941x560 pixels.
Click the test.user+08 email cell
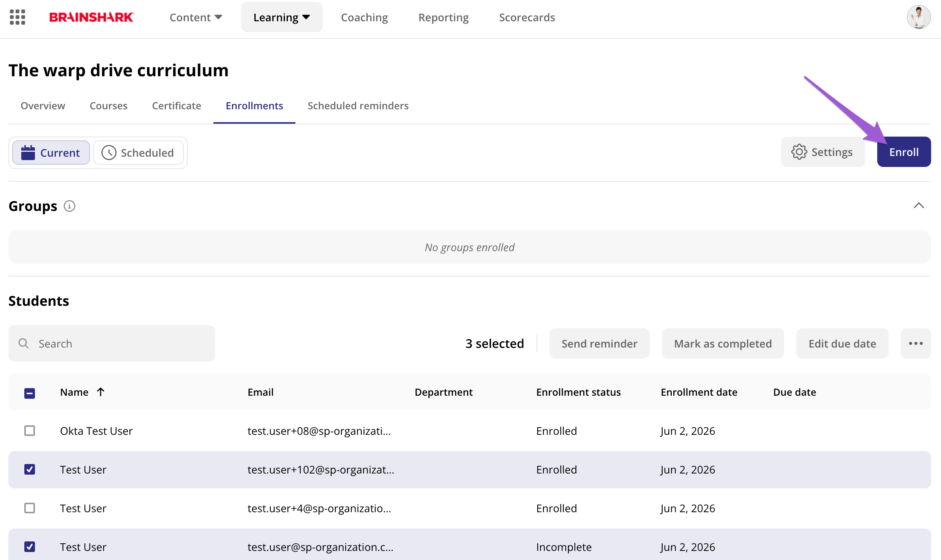(x=319, y=431)
